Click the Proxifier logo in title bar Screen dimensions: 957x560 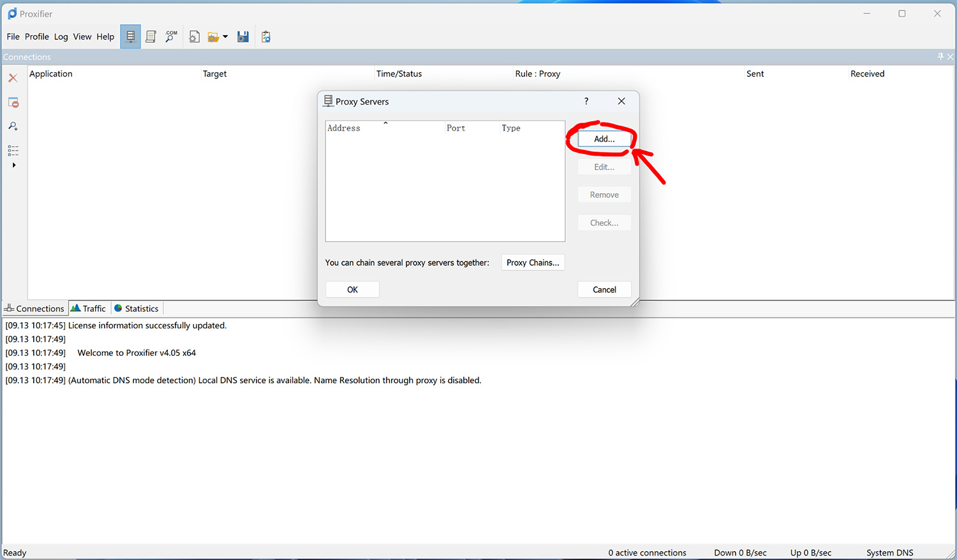point(12,13)
